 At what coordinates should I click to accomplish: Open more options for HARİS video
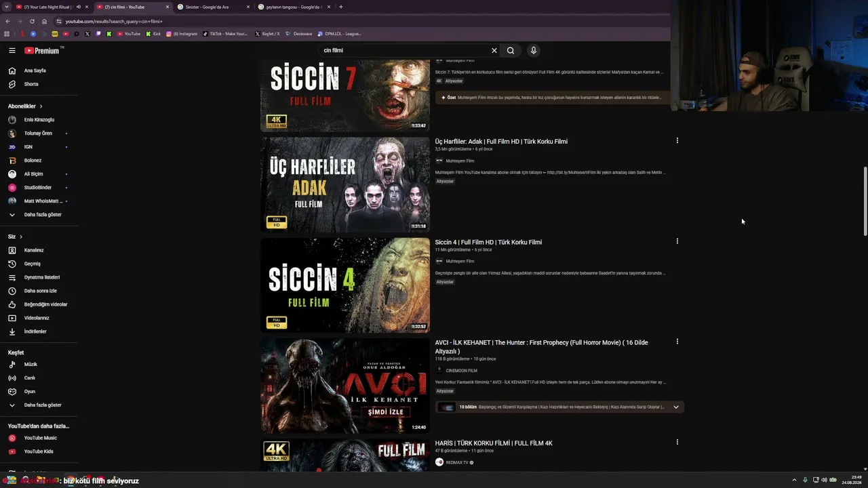677,442
